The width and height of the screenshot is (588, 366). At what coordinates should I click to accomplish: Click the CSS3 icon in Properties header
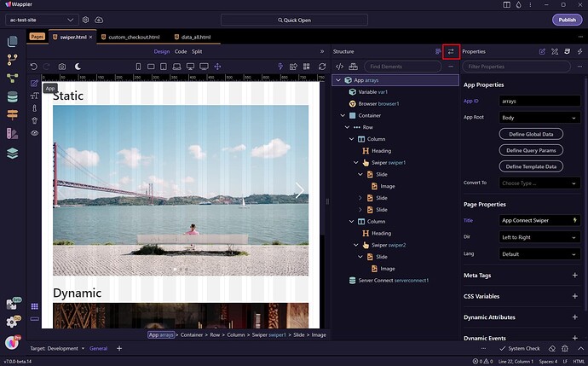click(567, 51)
